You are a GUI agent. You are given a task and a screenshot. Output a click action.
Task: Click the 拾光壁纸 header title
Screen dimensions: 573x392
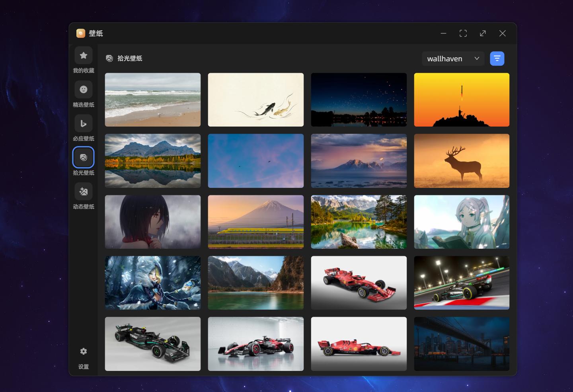point(130,58)
